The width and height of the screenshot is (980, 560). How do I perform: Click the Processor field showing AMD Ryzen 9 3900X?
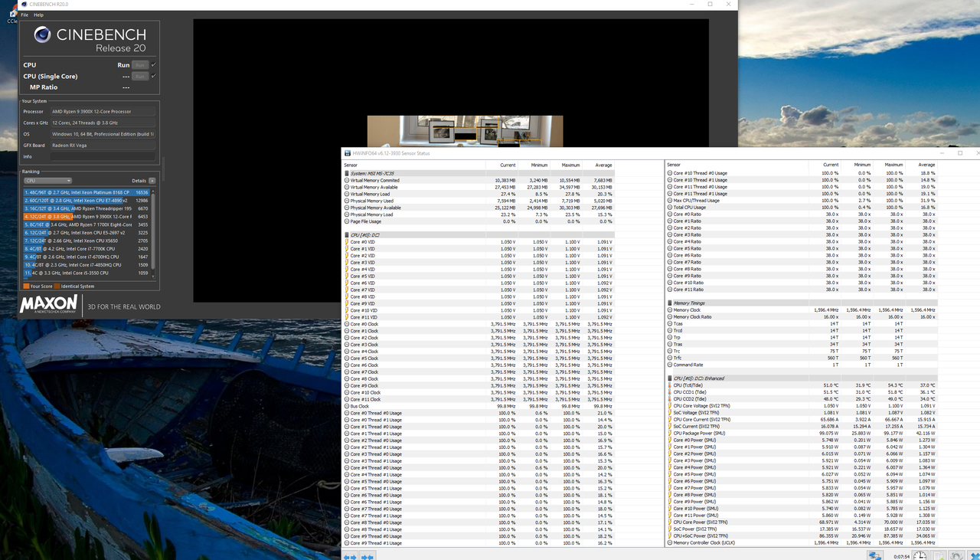coord(103,112)
